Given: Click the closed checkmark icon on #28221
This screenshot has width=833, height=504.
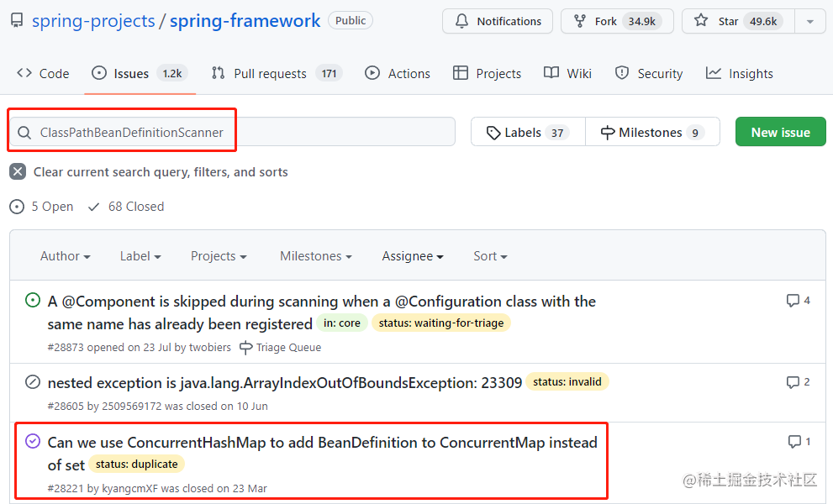Looking at the screenshot, I should coord(33,441).
